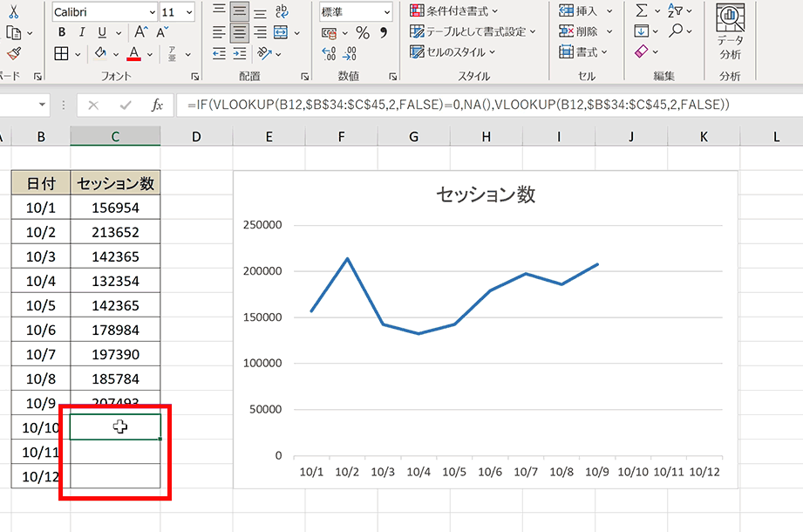Apply percent style
Viewport: 803px width, 532px height.
click(x=363, y=33)
